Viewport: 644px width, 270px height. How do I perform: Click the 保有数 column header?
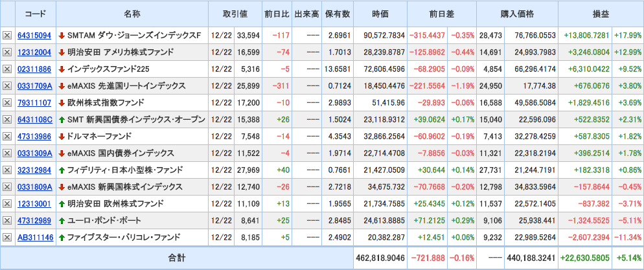click(337, 14)
